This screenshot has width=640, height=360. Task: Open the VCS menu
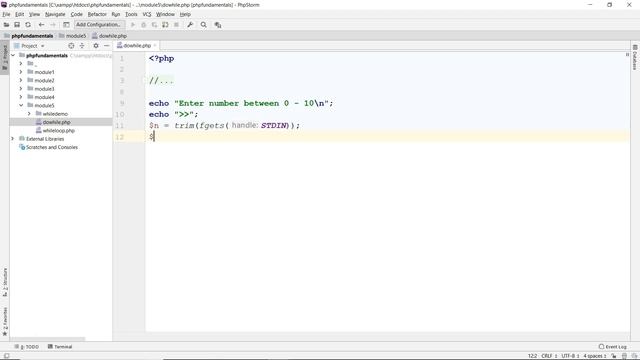(147, 14)
